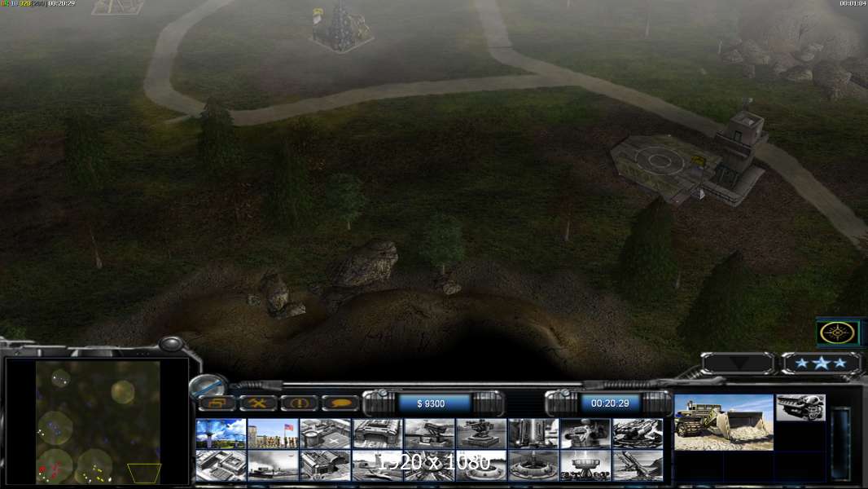The image size is (868, 489).
Task: Choose the top-down complex building icon
Action: point(221,465)
